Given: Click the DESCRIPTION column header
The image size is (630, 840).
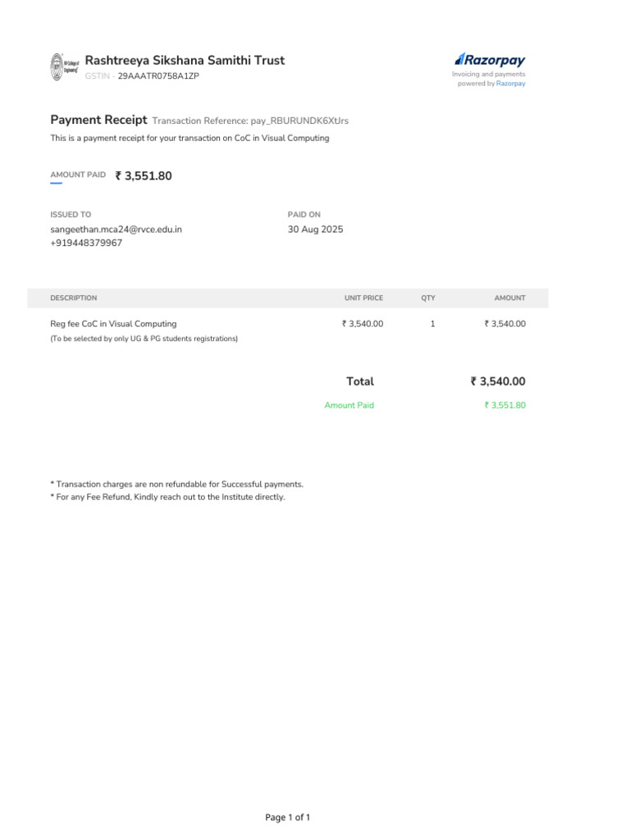Looking at the screenshot, I should [x=73, y=299].
